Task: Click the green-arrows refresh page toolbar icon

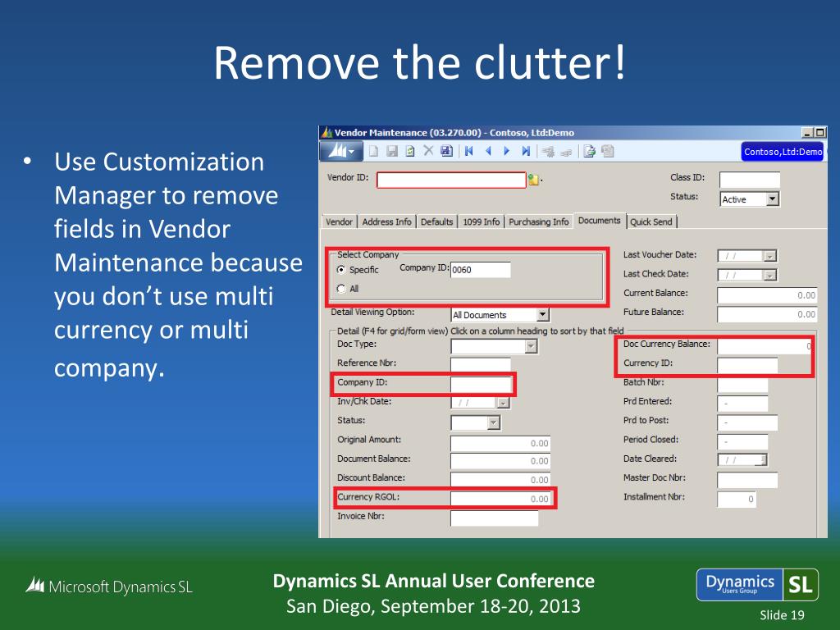Action: tap(410, 152)
